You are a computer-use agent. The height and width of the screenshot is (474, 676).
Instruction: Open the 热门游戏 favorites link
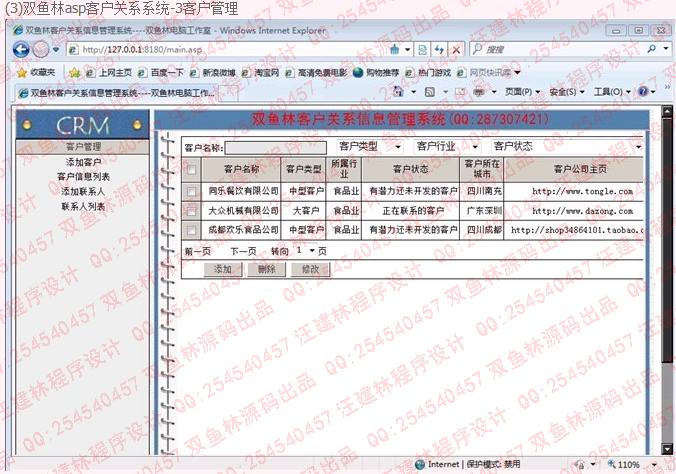pos(429,72)
